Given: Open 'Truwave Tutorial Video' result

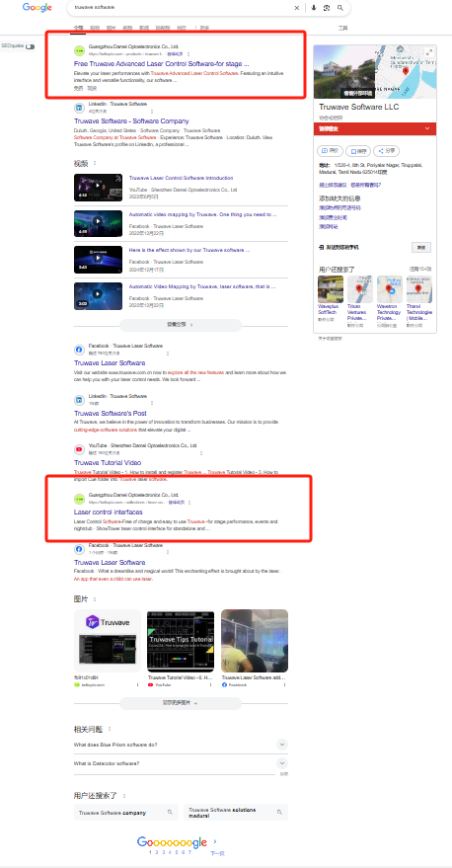Looking at the screenshot, I should tap(108, 463).
